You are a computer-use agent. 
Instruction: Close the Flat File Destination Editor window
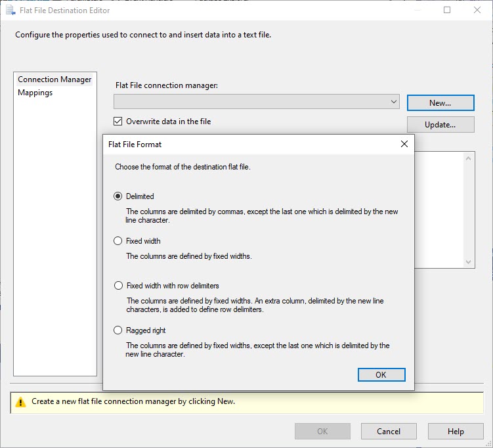(477, 11)
